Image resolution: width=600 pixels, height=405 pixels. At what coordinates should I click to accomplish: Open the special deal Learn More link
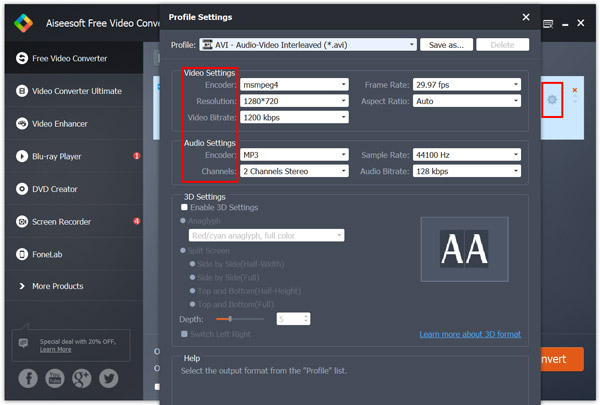click(x=55, y=349)
